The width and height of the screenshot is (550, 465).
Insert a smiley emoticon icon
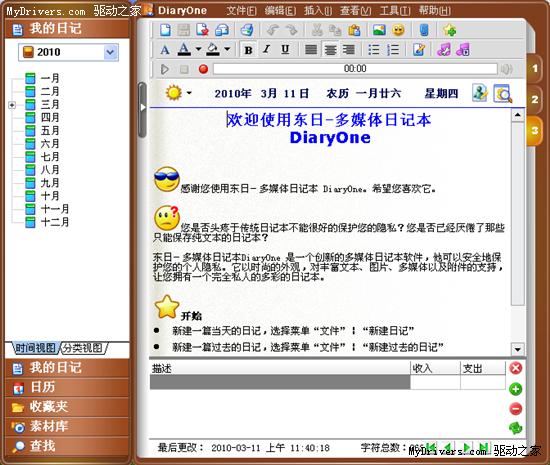click(x=398, y=30)
